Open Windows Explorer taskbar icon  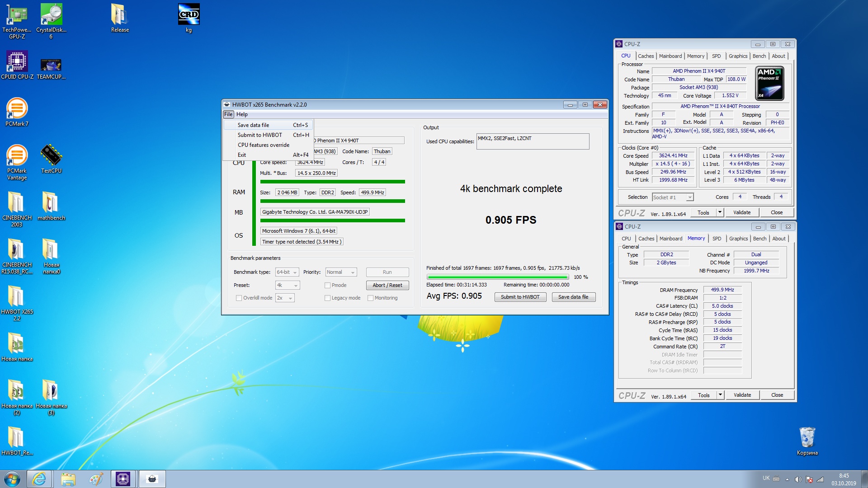[x=68, y=479]
